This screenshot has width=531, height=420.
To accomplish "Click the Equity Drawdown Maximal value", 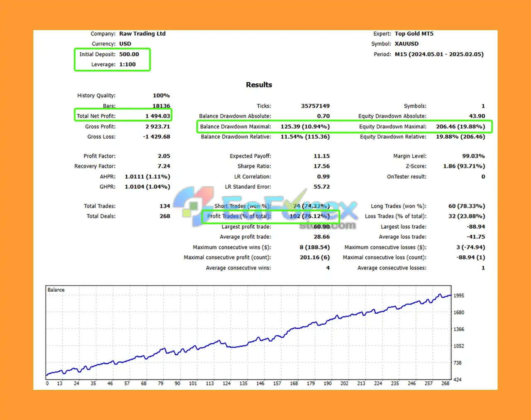I will (x=460, y=126).
